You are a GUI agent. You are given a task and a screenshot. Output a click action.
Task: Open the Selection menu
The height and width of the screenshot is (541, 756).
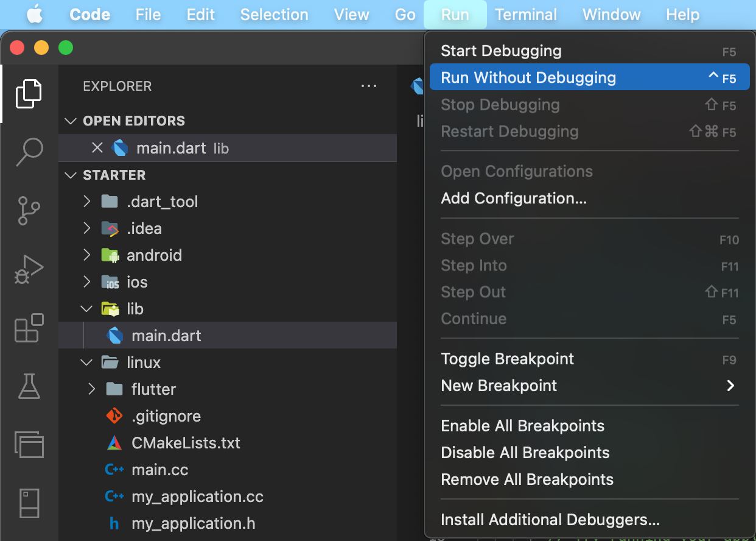275,15
